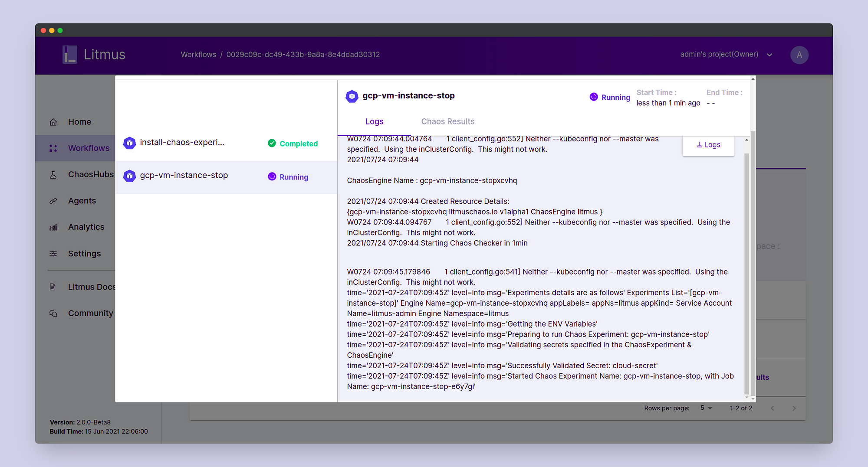Click the log scrollbar up arrow
This screenshot has height=467, width=868.
pyautogui.click(x=746, y=140)
